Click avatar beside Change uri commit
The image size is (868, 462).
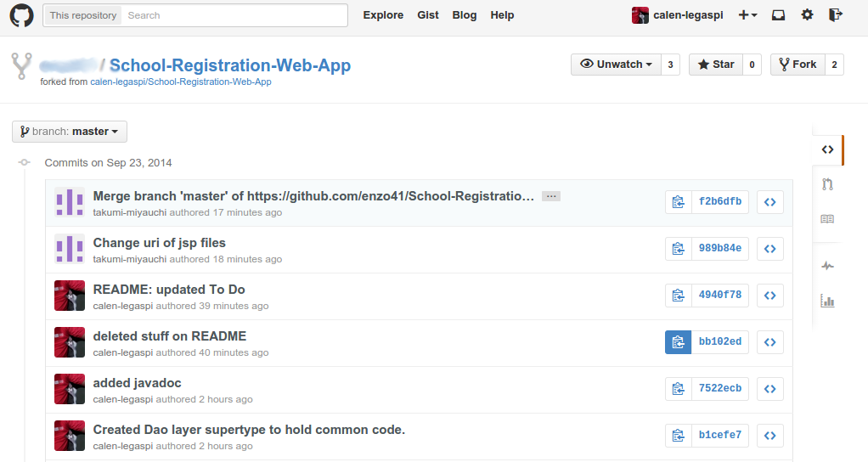(x=70, y=249)
